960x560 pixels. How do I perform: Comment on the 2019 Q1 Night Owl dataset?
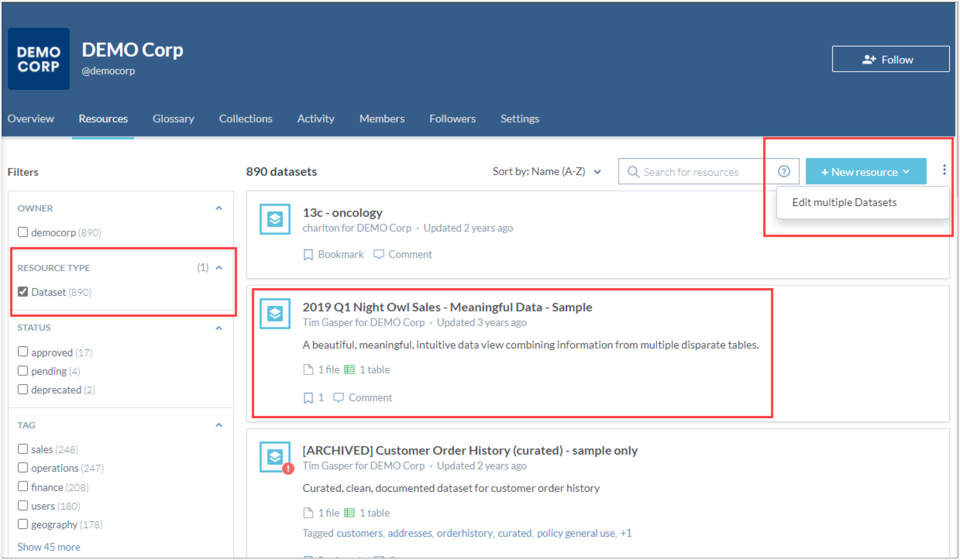(x=362, y=398)
